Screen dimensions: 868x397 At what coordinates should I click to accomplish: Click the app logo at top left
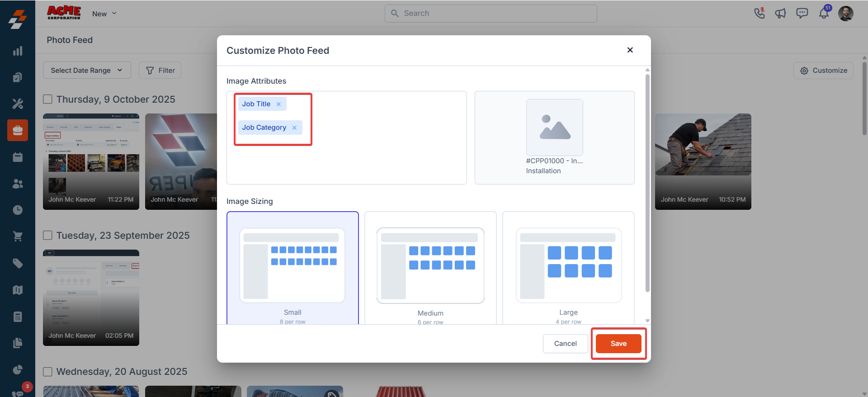pos(18,19)
